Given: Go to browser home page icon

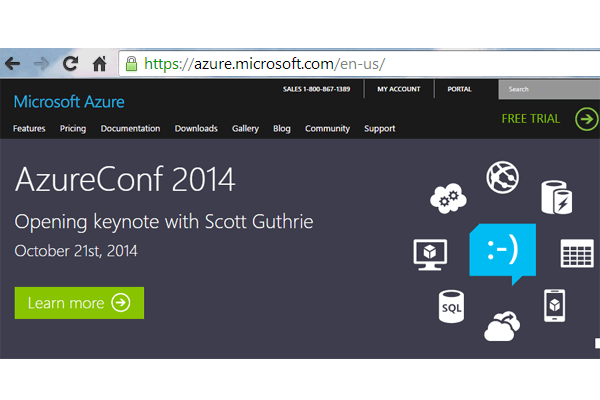Looking at the screenshot, I should point(99,64).
